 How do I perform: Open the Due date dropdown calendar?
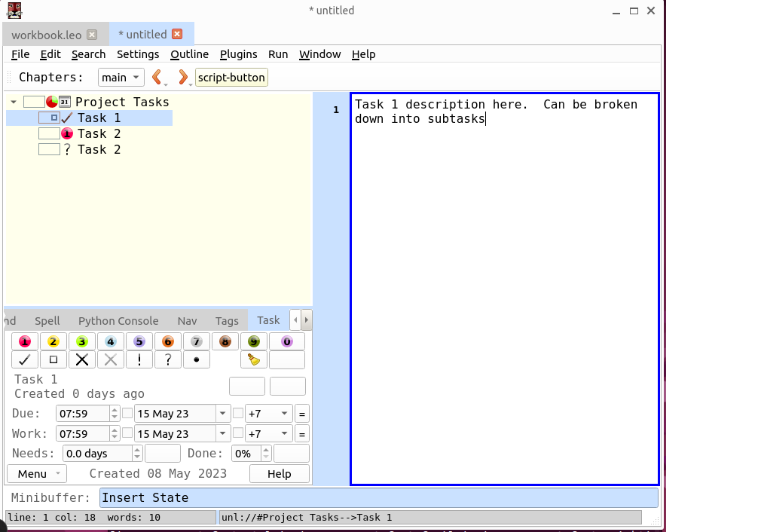(222, 413)
